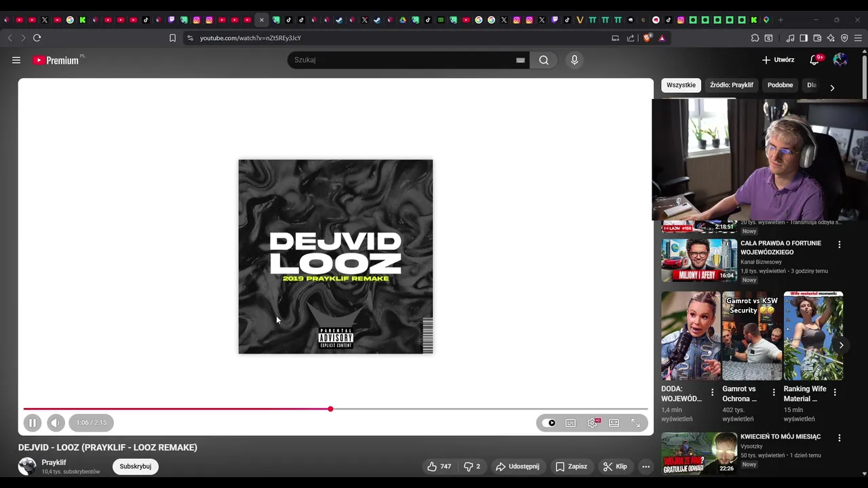Viewport: 868px width, 488px height.
Task: Open options for DODA short
Action: 712,392
